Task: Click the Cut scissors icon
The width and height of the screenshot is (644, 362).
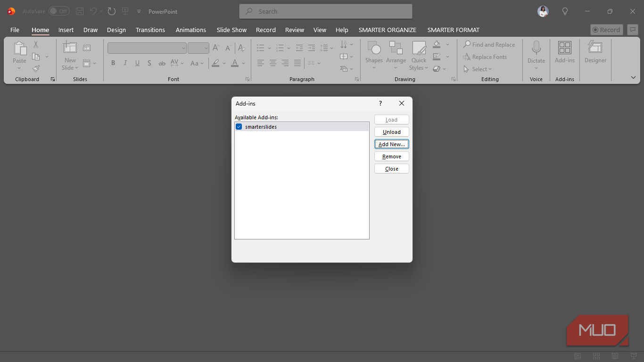Action: point(36,45)
